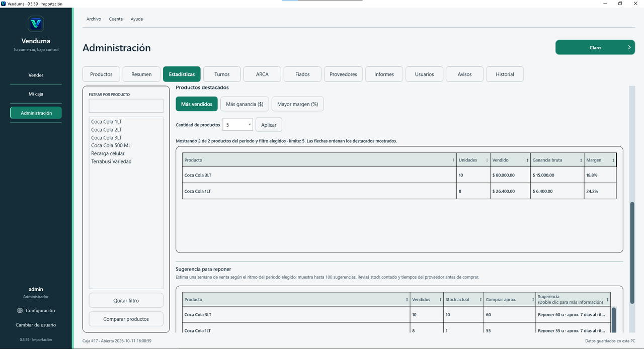Click the chevron arrow on the Claro button
Image resolution: width=644 pixels, height=349 pixels.
point(629,48)
